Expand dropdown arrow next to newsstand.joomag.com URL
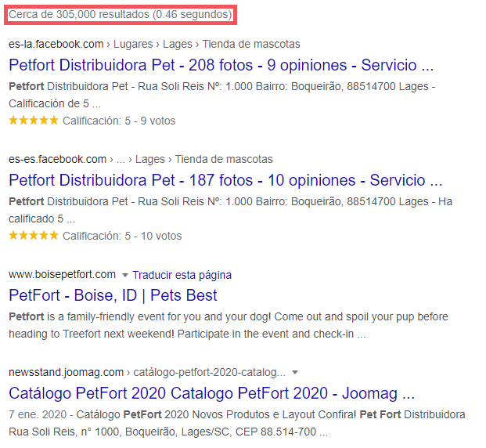 point(295,372)
